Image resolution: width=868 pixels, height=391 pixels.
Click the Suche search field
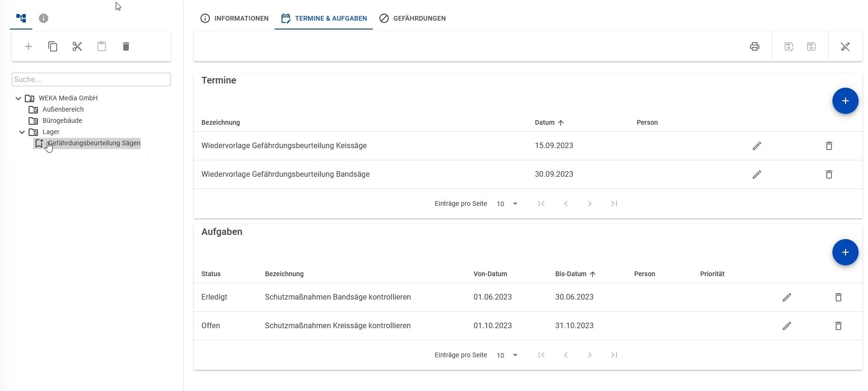tap(91, 80)
